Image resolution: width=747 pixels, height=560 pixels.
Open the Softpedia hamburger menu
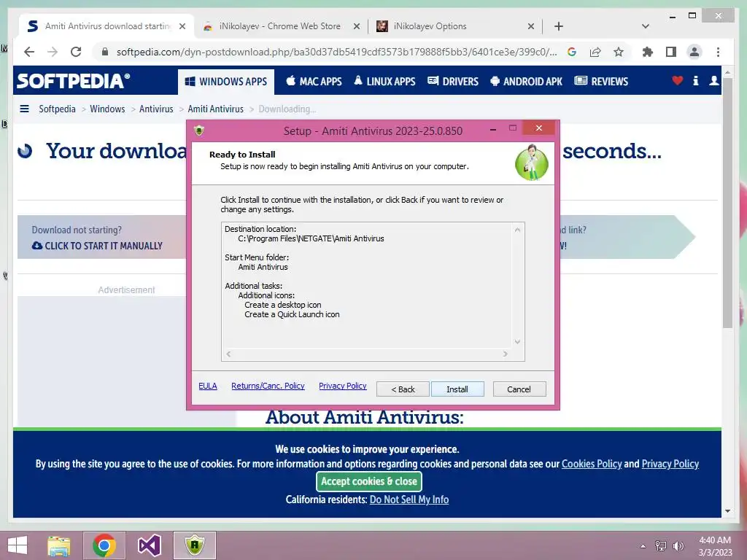pos(24,109)
